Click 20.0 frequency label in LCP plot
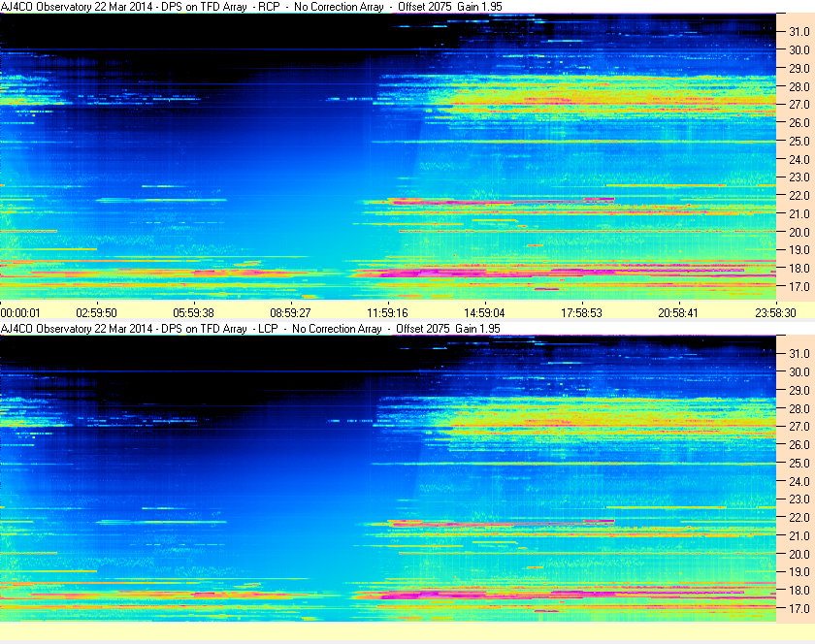The height and width of the screenshot is (644, 815). pyautogui.click(x=799, y=554)
